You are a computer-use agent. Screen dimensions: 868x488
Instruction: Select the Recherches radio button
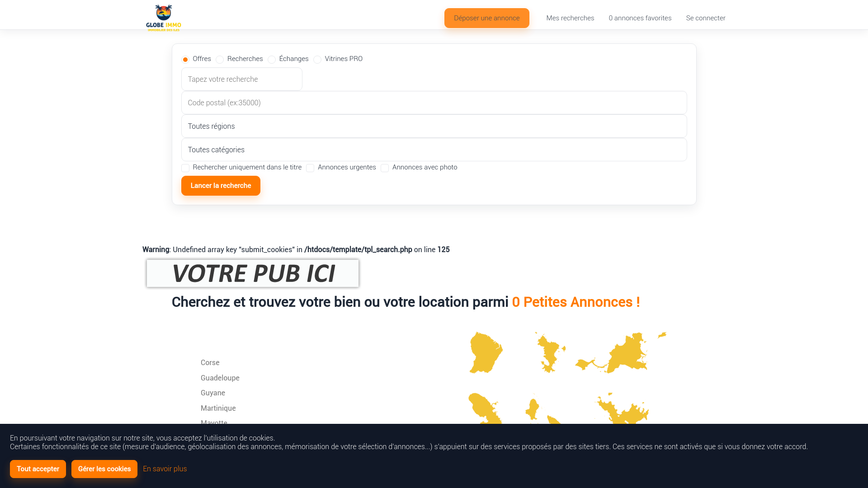[220, 60]
